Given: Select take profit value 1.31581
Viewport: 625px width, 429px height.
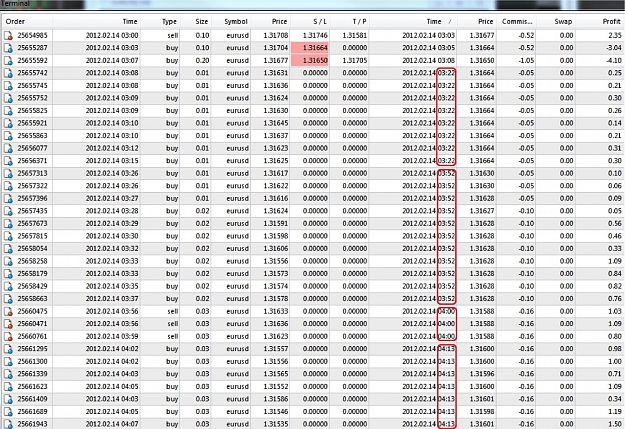Looking at the screenshot, I should click(x=354, y=35).
